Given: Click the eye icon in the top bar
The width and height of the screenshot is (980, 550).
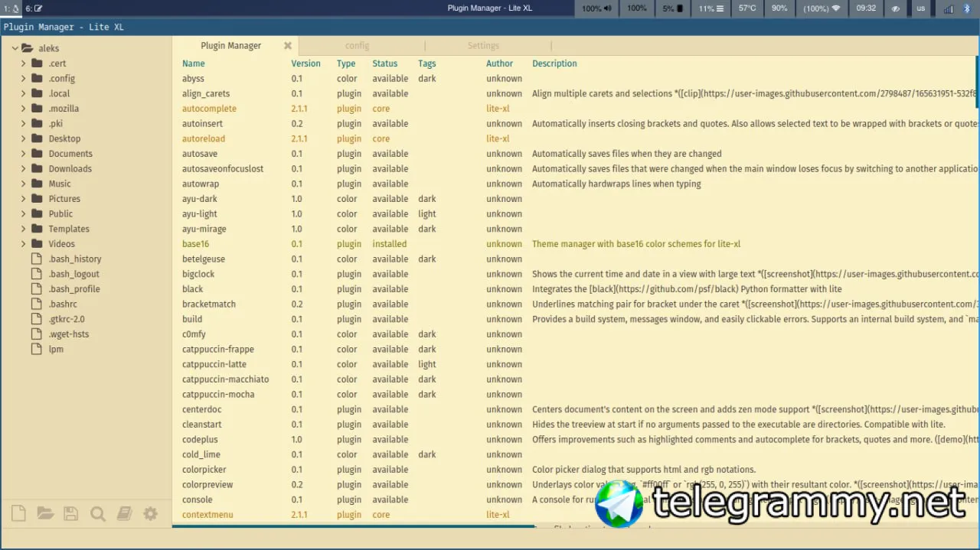Looking at the screenshot, I should pyautogui.click(x=896, y=8).
